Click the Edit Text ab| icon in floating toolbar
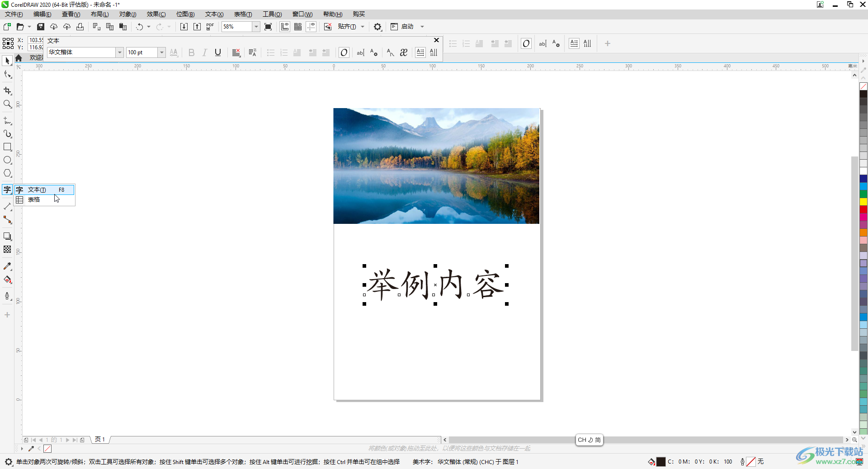The height and width of the screenshot is (469, 868). click(x=360, y=52)
